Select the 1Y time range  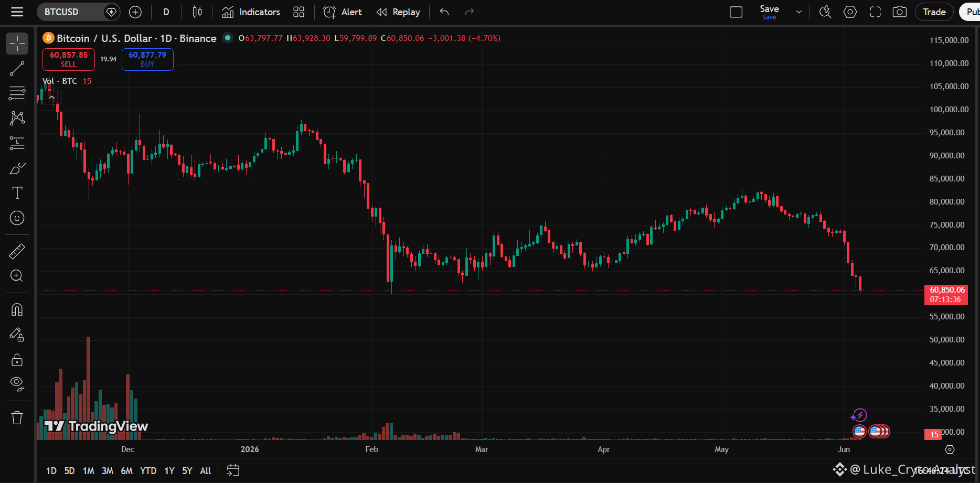tap(169, 471)
